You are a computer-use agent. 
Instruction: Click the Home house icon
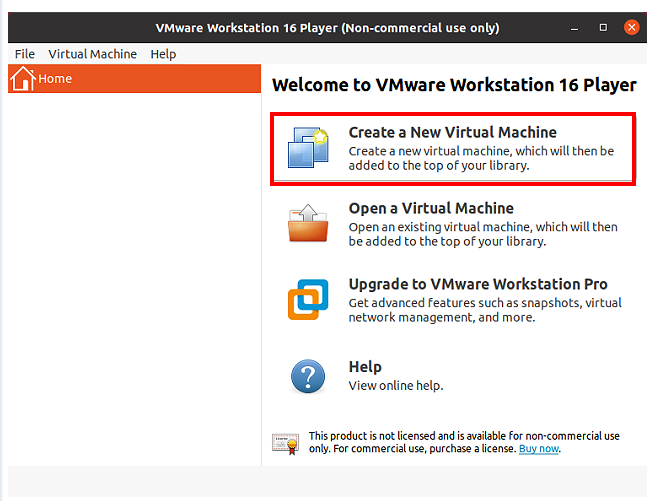23,78
